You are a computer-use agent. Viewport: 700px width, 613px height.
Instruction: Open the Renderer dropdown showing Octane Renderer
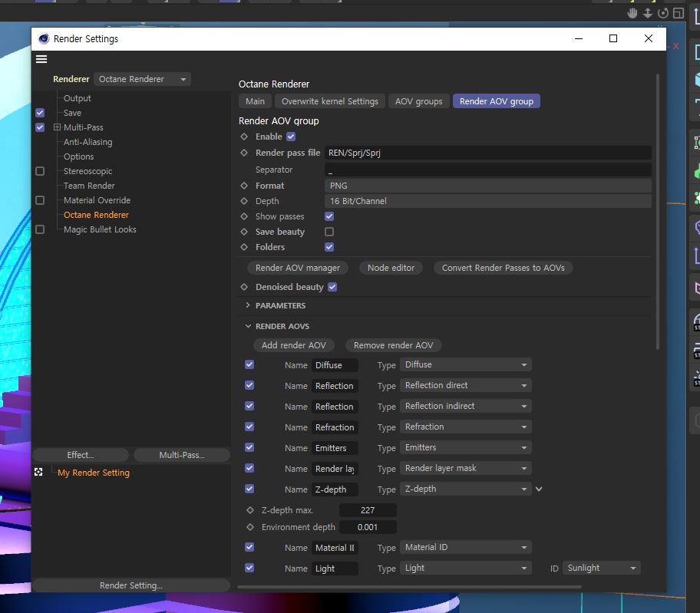pyautogui.click(x=143, y=79)
